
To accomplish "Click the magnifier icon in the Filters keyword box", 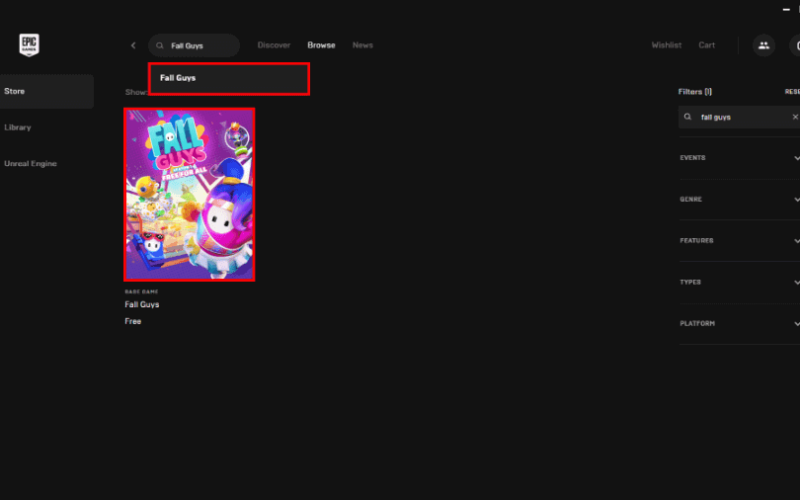I will click(x=688, y=117).
